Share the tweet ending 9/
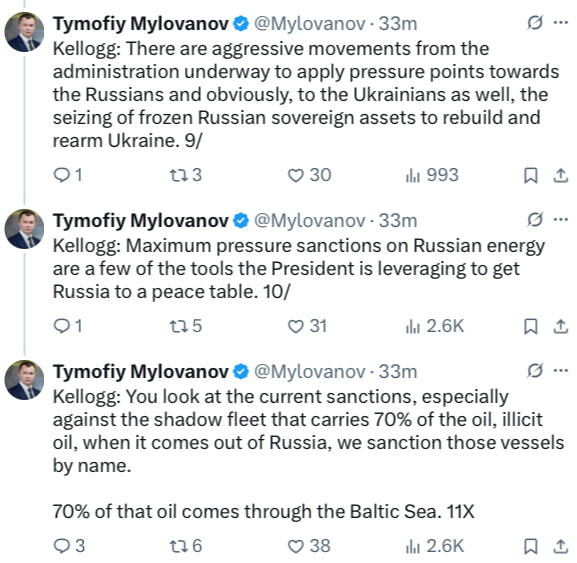 point(560,175)
